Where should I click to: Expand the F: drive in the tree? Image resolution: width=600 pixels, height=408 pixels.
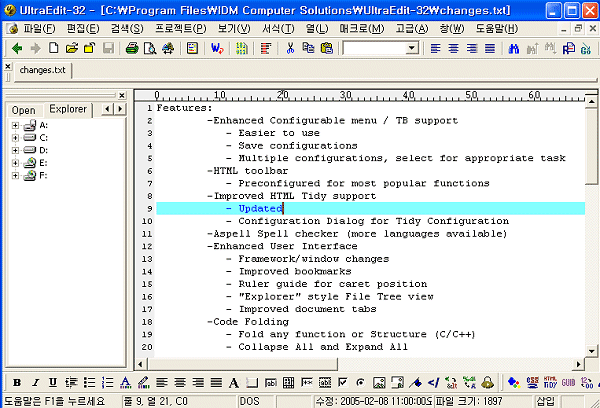coord(15,176)
